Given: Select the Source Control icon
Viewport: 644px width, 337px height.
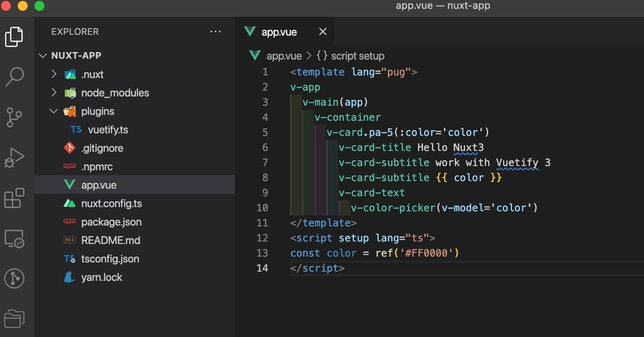Looking at the screenshot, I should pyautogui.click(x=14, y=117).
